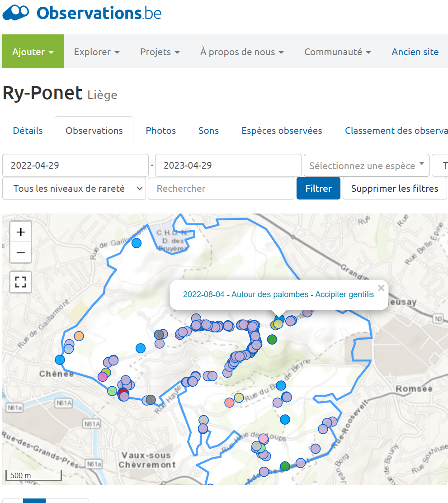Click the orange marker near Rue de Gaillarmont
The height and width of the screenshot is (503, 448).
[x=79, y=336]
